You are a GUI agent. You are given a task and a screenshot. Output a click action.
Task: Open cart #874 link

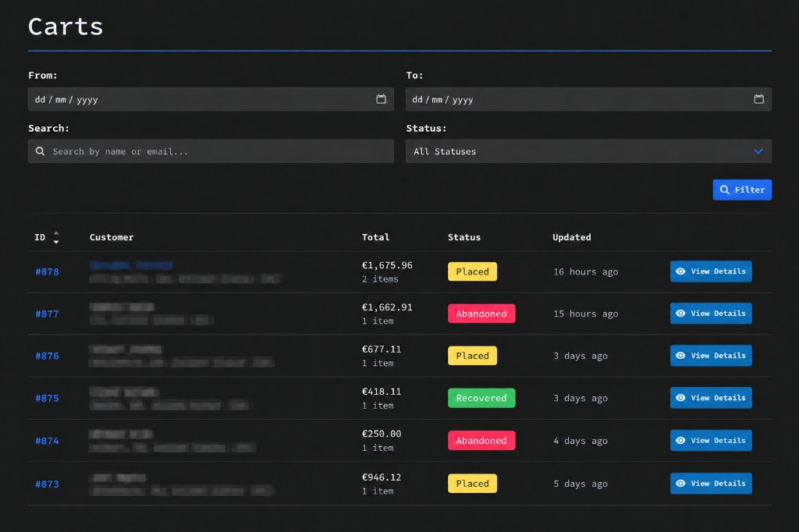click(47, 441)
